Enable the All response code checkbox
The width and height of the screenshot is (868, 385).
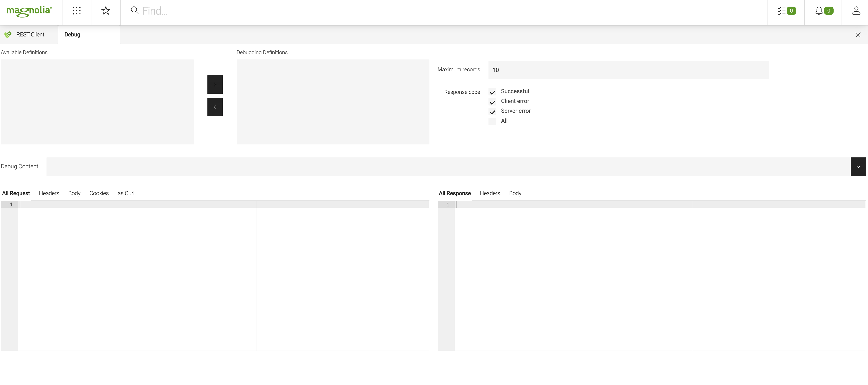492,121
